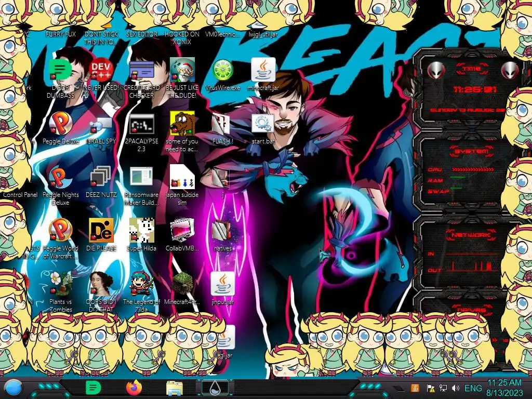Open the NEVER USED! Dev-C++ shortcut
This screenshot has width=532, height=399.
101,70
